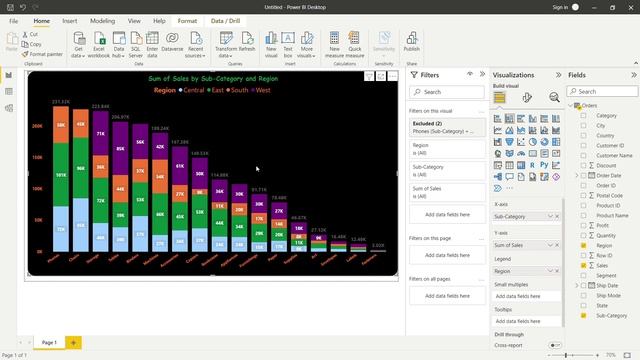Remove Sub-Category from X-axis
The height and width of the screenshot is (360, 640).
coord(557,216)
